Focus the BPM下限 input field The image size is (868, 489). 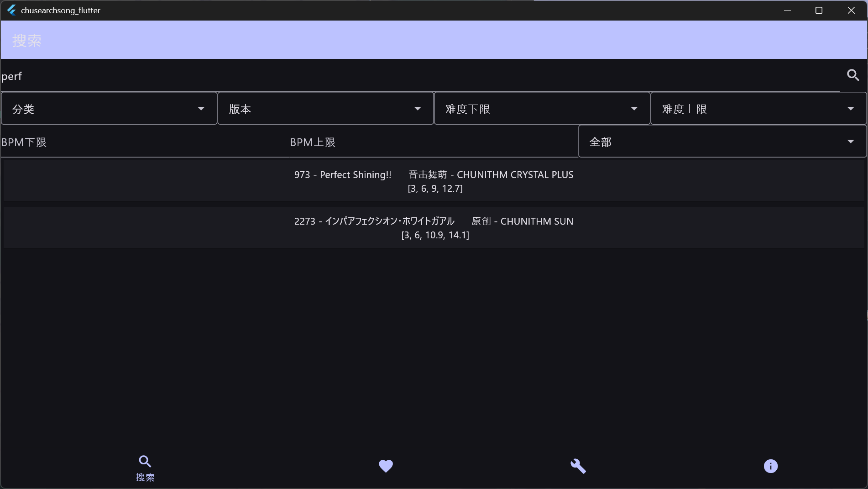[145, 142]
